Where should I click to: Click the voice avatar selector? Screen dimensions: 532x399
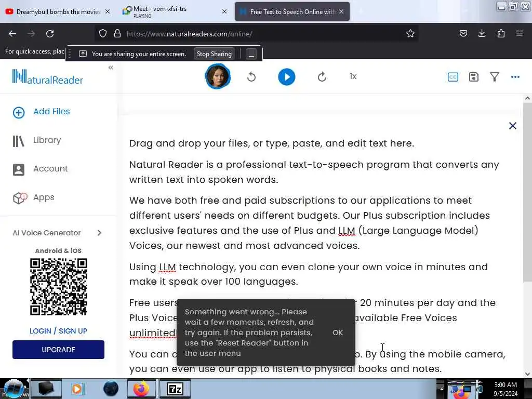pyautogui.click(x=218, y=76)
